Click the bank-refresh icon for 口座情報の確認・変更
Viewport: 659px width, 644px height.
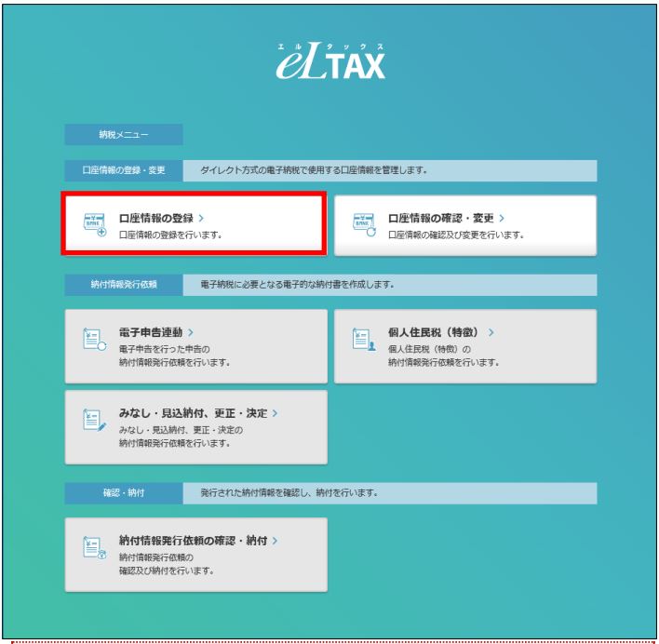[364, 225]
